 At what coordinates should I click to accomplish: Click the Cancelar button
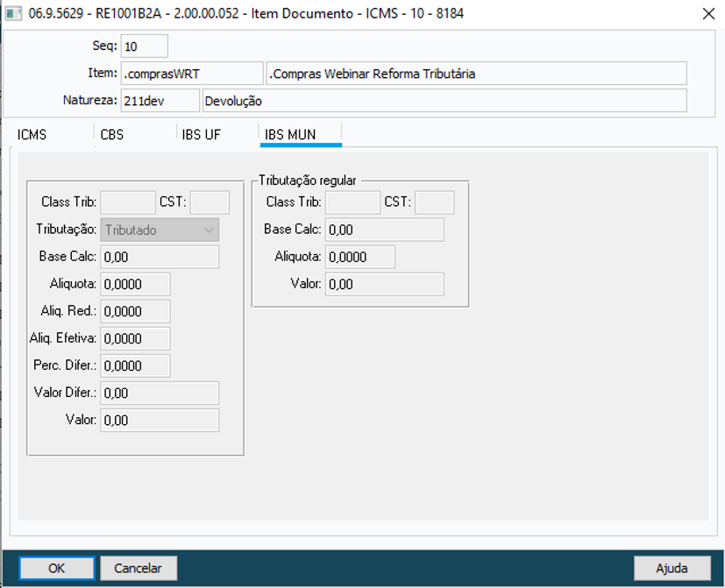139,568
